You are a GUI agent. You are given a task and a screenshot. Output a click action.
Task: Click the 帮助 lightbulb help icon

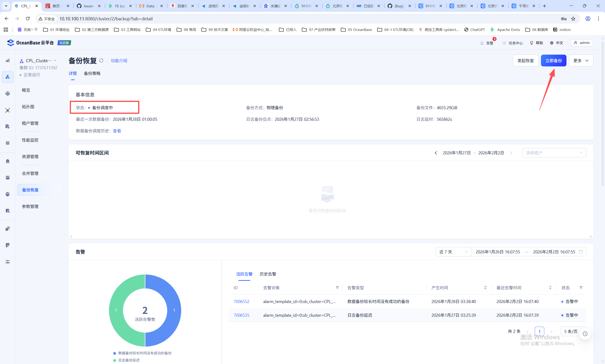click(532, 43)
